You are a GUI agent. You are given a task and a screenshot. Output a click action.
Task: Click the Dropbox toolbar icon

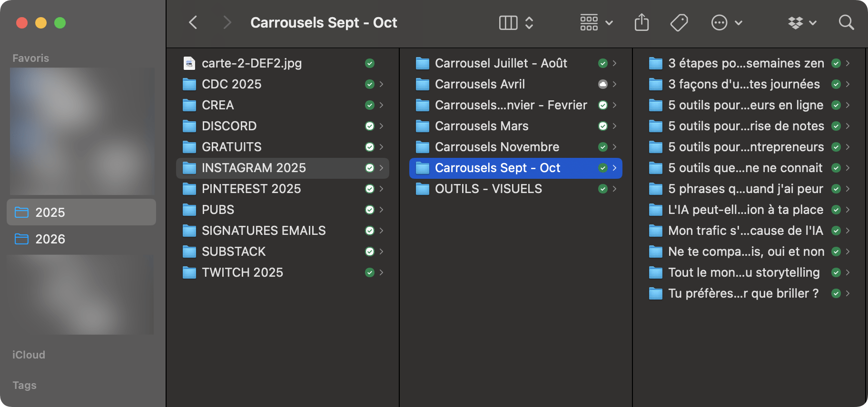(801, 22)
